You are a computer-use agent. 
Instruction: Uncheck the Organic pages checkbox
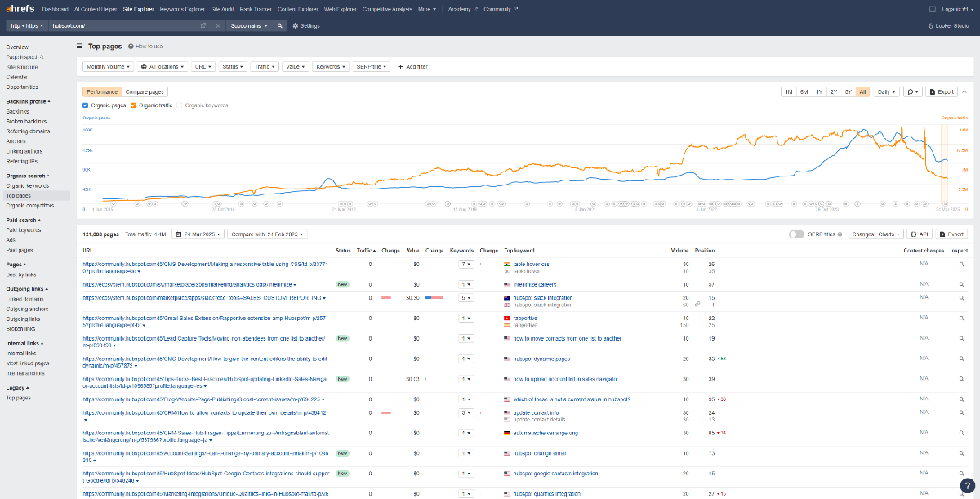[x=86, y=105]
